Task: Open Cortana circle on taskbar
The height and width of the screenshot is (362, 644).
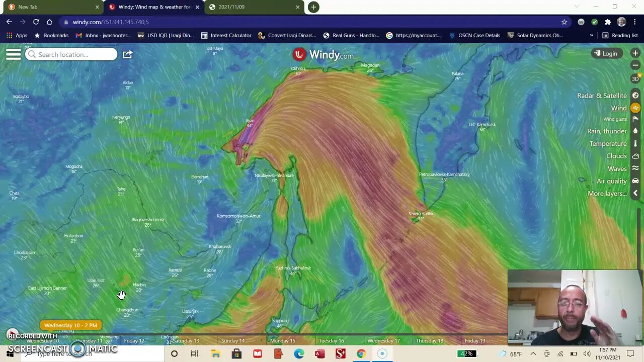Action: coord(174,354)
